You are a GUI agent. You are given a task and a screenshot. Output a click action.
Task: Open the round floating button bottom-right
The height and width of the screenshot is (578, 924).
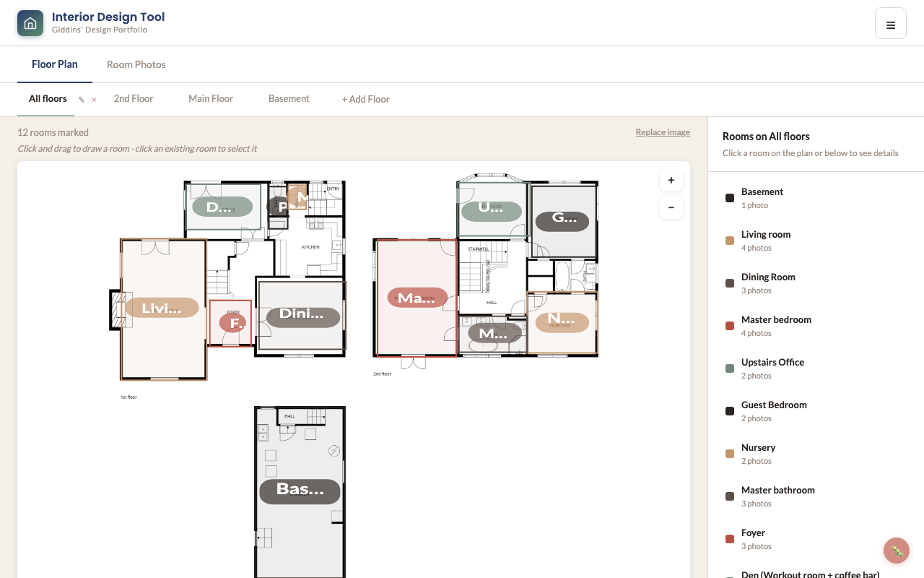(x=897, y=551)
